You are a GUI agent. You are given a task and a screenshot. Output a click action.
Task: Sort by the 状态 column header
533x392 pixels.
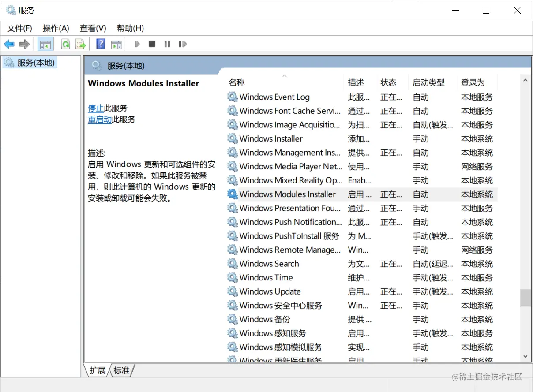392,82
